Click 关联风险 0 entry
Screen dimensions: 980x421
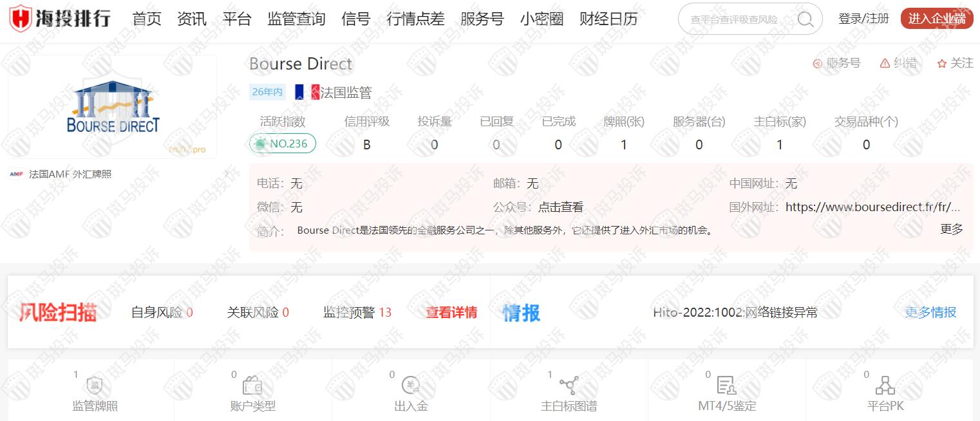click(x=258, y=312)
